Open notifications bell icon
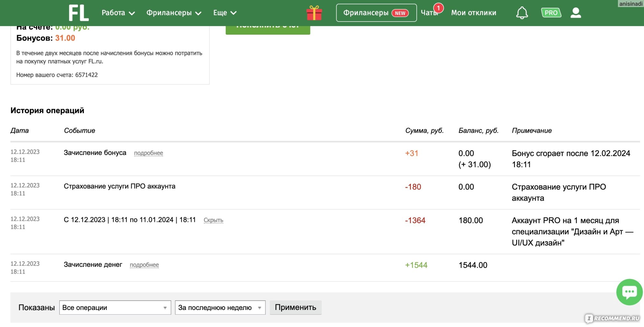This screenshot has width=644, height=327. coord(522,13)
